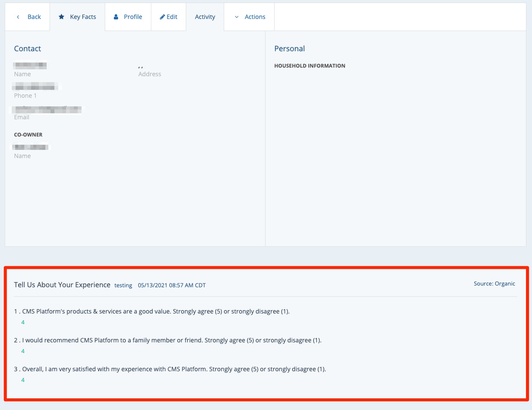Viewport: 532px width, 410px height.
Task: Open Edit by clicking its label
Action: [172, 17]
